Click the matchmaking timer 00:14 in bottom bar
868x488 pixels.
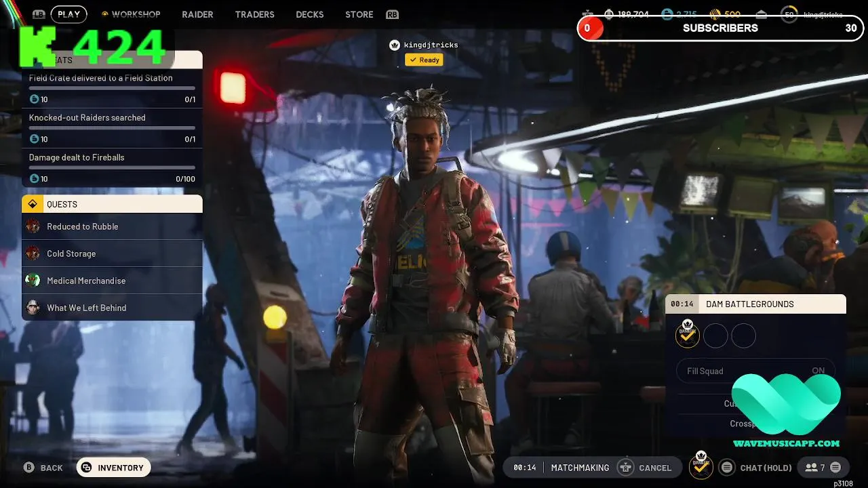525,468
